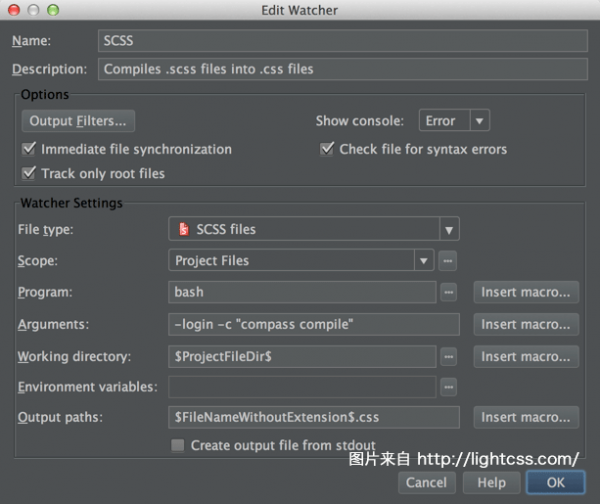
Task: Enable Create output file from stdout
Action: [x=178, y=445]
